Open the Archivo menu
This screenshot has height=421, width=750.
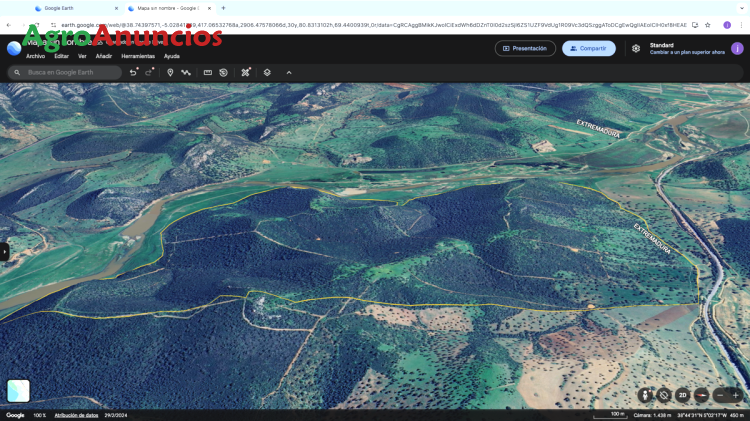pyautogui.click(x=35, y=56)
